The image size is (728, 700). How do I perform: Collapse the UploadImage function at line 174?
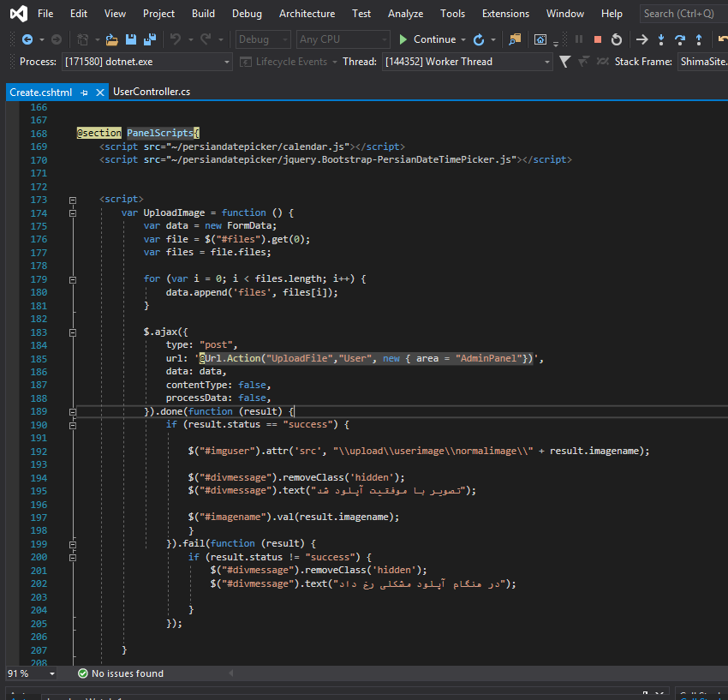point(73,213)
